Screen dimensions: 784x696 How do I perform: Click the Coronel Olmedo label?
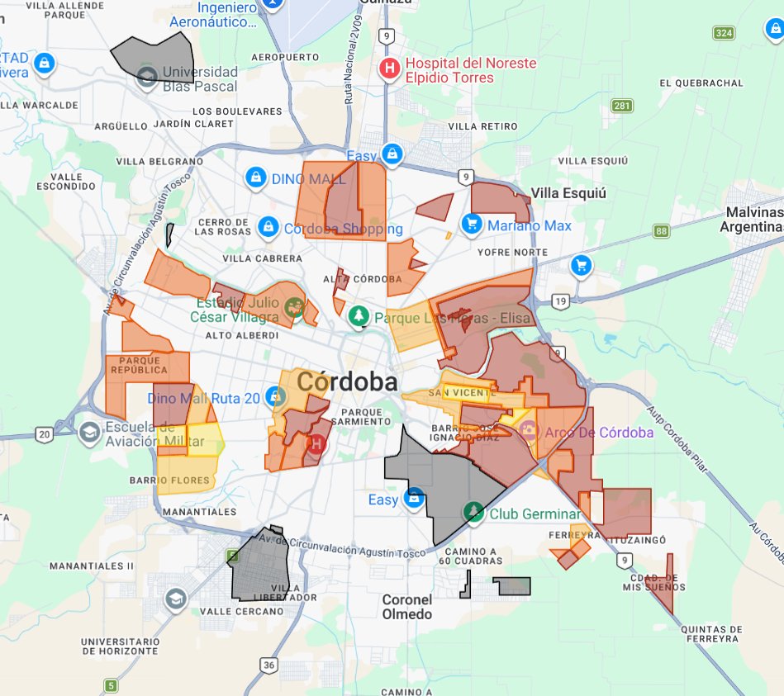pyautogui.click(x=407, y=607)
